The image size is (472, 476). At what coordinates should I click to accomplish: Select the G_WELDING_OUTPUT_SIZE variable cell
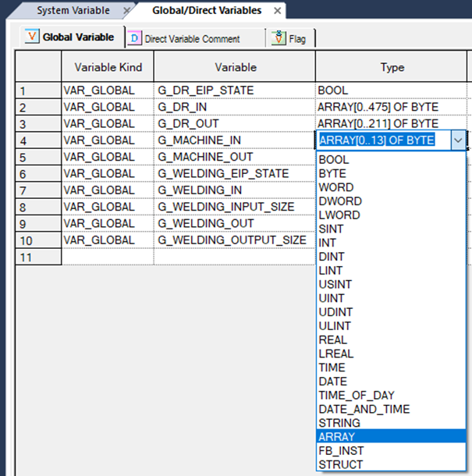234,240
